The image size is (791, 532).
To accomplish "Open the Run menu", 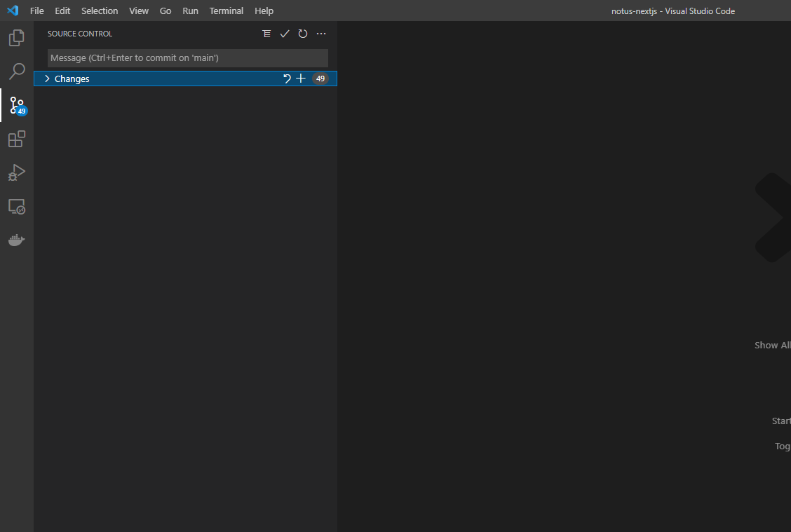I will [x=190, y=11].
